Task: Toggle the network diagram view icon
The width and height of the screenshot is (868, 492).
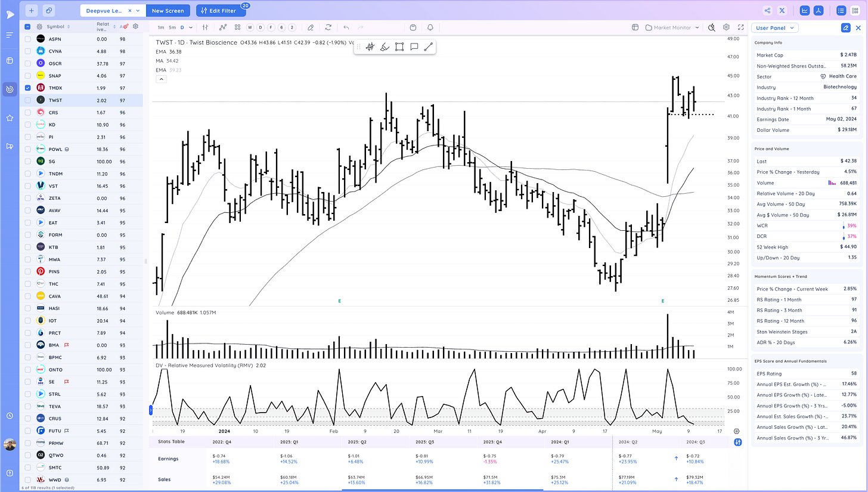Action: [x=820, y=10]
